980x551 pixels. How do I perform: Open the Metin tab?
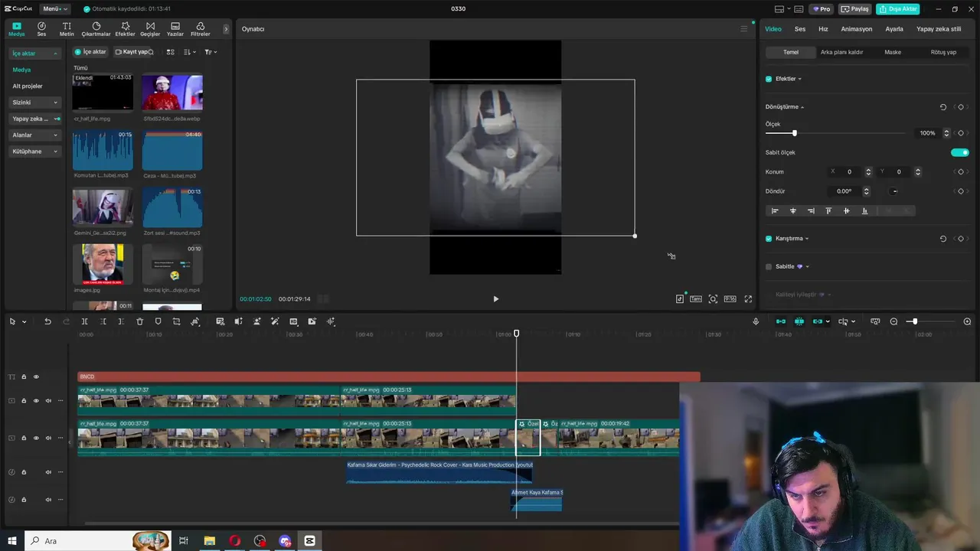pyautogui.click(x=67, y=29)
